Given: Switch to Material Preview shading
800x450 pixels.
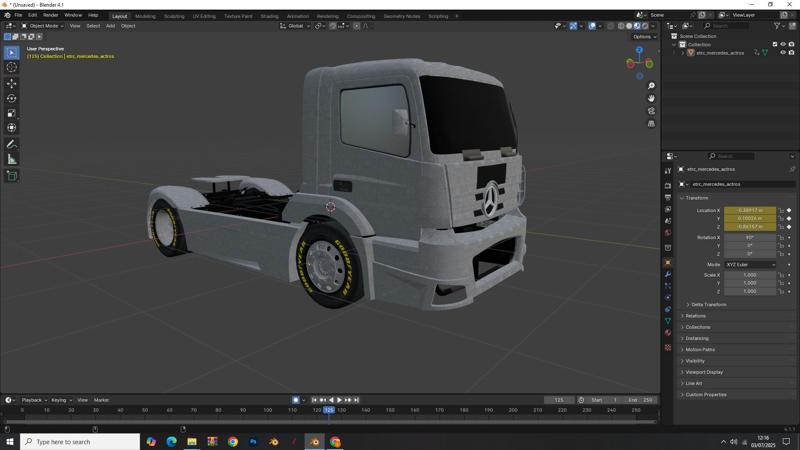Looking at the screenshot, I should [637, 26].
